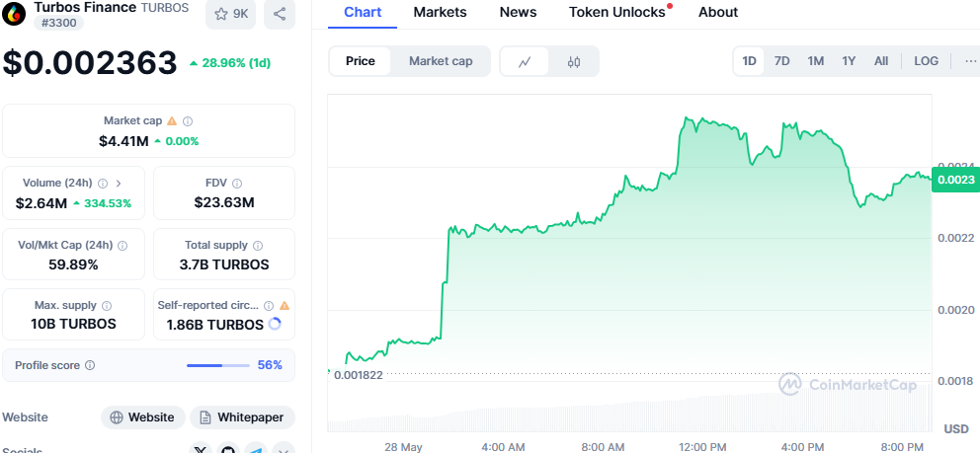This screenshot has height=453, width=980.
Task: Click the #3300 rank badge
Action: [x=58, y=23]
